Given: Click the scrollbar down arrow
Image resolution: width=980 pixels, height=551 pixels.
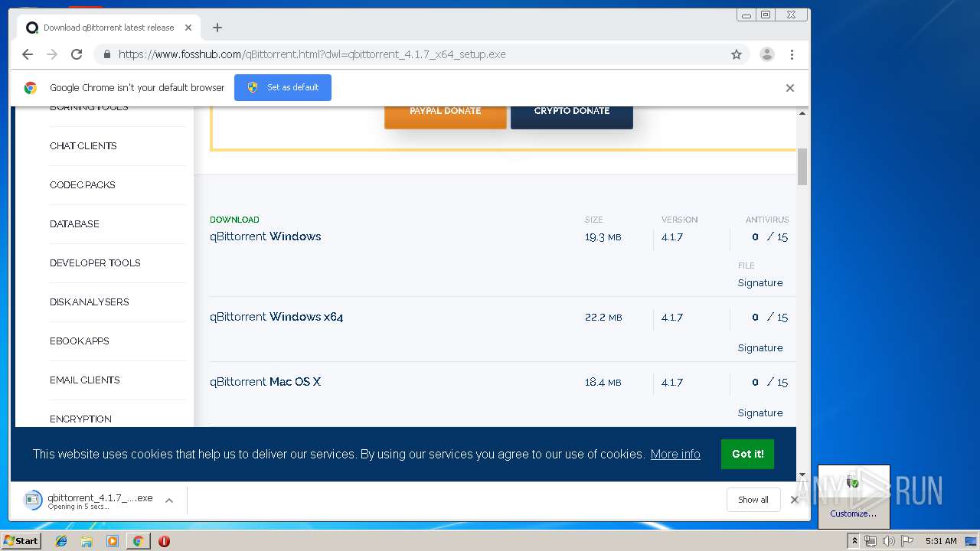Looking at the screenshot, I should 802,474.
